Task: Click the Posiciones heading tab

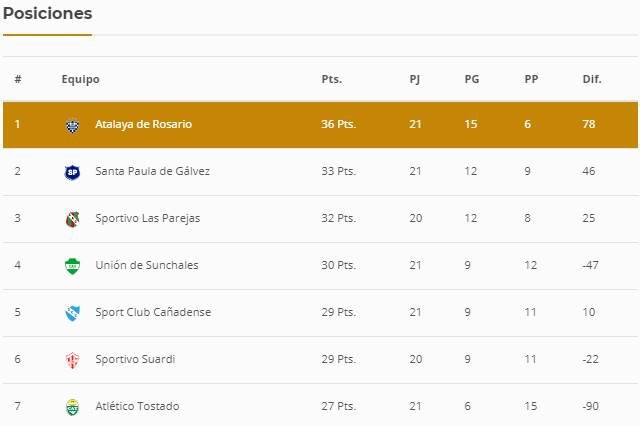Action: point(47,14)
